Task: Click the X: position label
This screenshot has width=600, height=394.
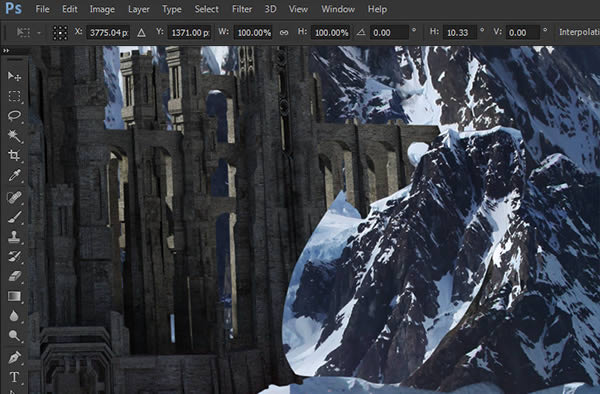Action: point(78,32)
